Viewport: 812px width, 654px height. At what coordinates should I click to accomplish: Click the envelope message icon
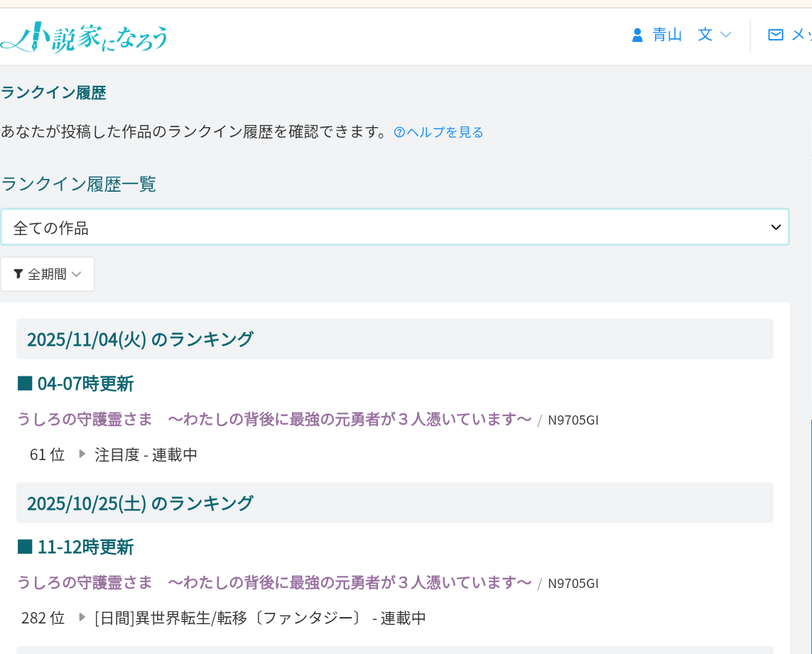(776, 35)
